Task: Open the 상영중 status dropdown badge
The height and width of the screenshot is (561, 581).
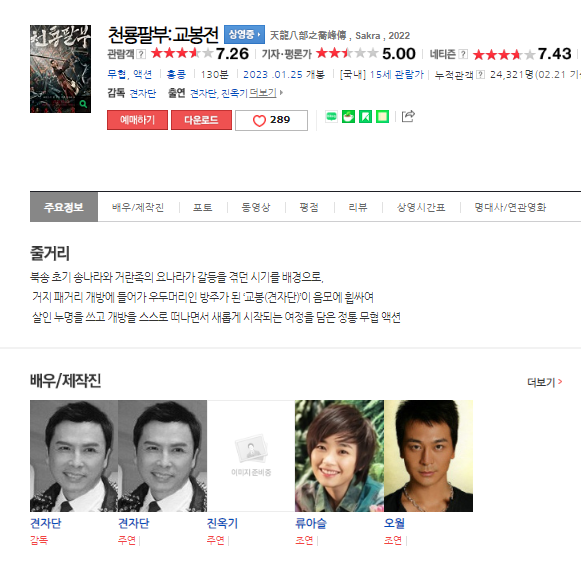Action: click(x=245, y=34)
